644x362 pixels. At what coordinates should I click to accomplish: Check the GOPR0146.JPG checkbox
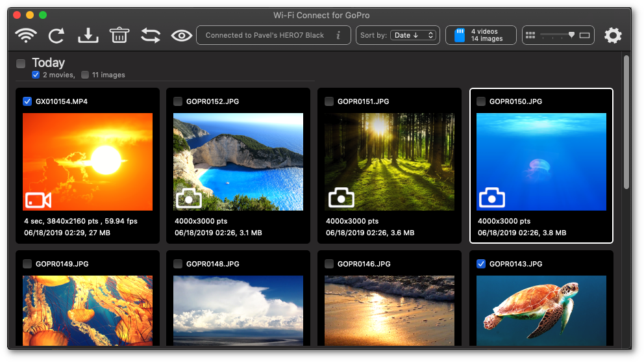point(329,264)
